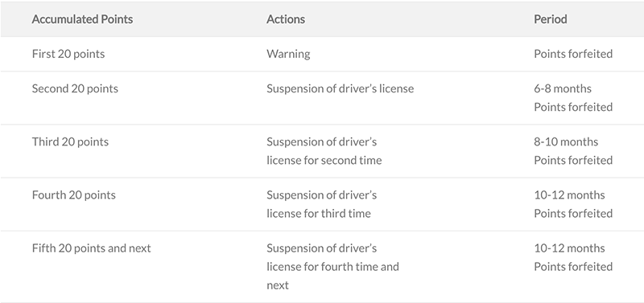Click the Period column header
Screen dimensions: 644x303
click(x=551, y=19)
